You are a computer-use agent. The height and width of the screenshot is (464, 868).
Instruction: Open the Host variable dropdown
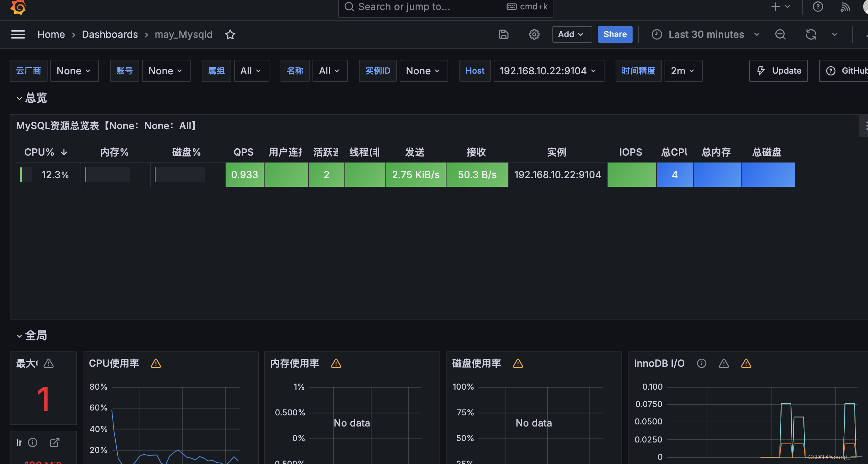(x=548, y=71)
